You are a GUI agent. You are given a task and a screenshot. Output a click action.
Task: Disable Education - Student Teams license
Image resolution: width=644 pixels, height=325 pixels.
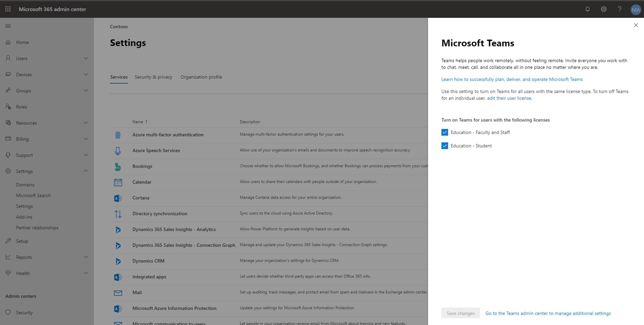[444, 146]
